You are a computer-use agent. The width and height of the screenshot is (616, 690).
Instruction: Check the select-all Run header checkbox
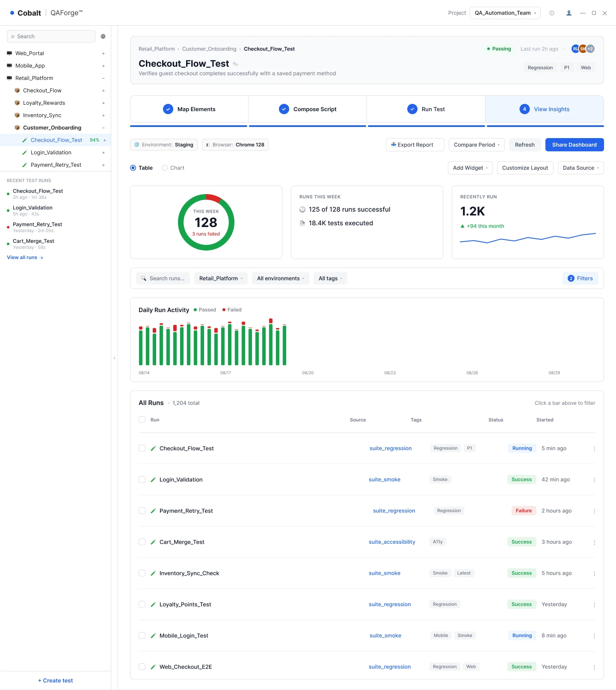(142, 420)
